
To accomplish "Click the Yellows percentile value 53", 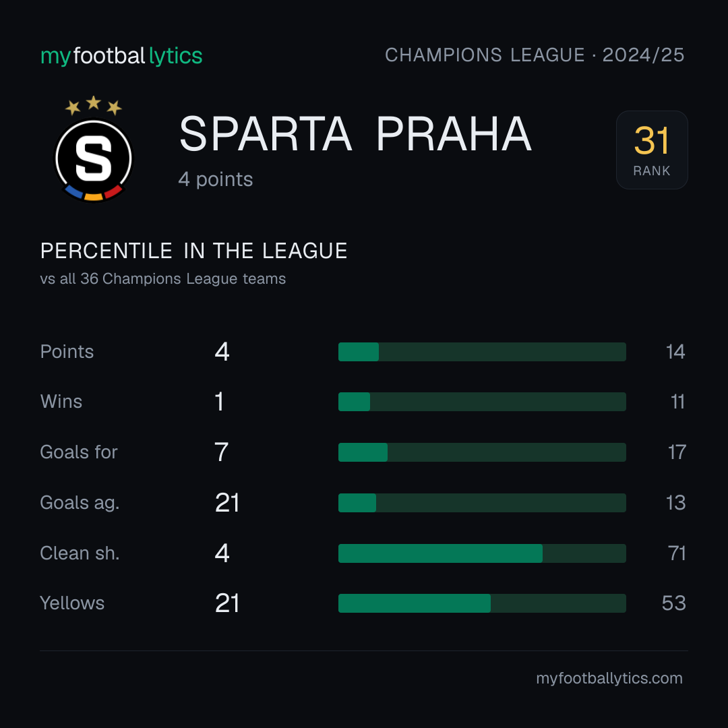I will tap(673, 603).
